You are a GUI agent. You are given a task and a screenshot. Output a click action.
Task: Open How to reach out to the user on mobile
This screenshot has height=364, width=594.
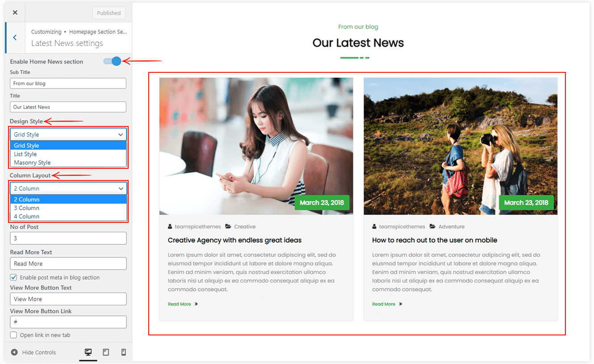click(x=435, y=240)
